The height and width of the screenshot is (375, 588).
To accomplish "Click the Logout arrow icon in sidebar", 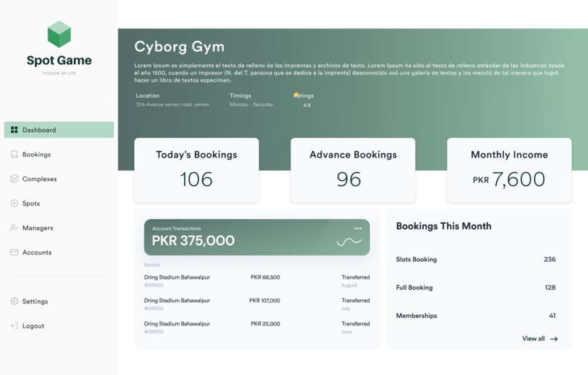I will click(x=15, y=325).
